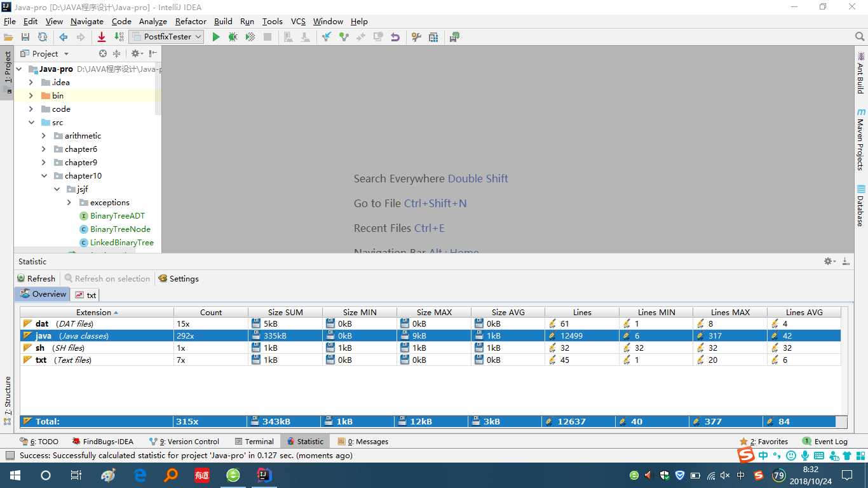Open the Favorites tool window
The width and height of the screenshot is (868, 488).
click(x=764, y=441)
